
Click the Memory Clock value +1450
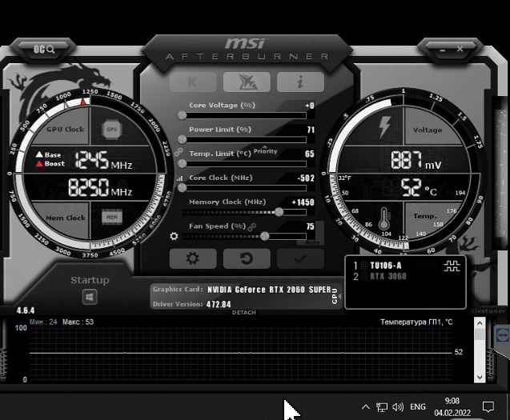(x=303, y=202)
